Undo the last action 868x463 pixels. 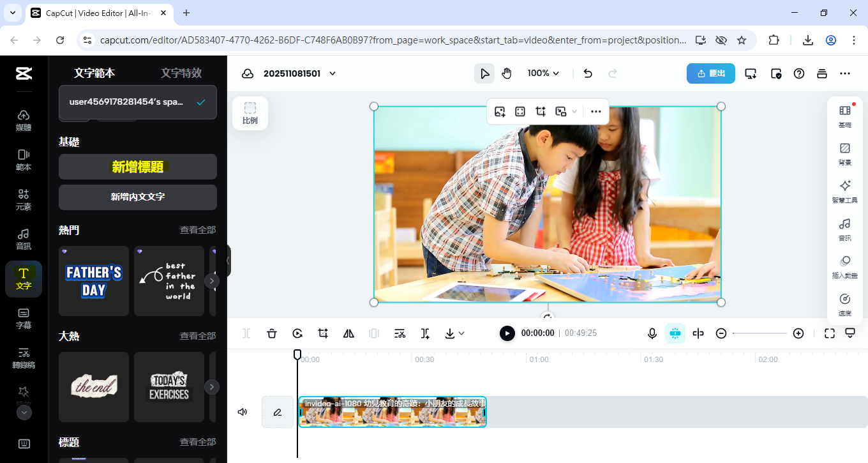pos(588,73)
